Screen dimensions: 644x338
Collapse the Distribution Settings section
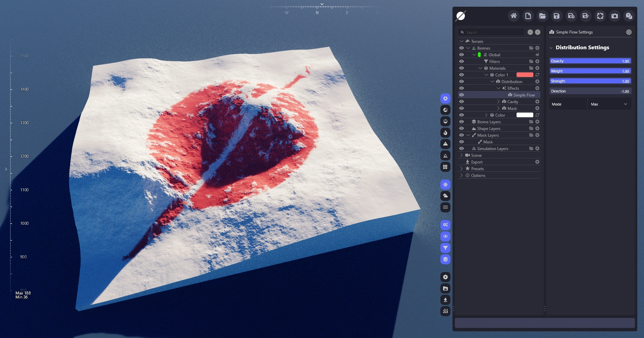click(x=551, y=48)
